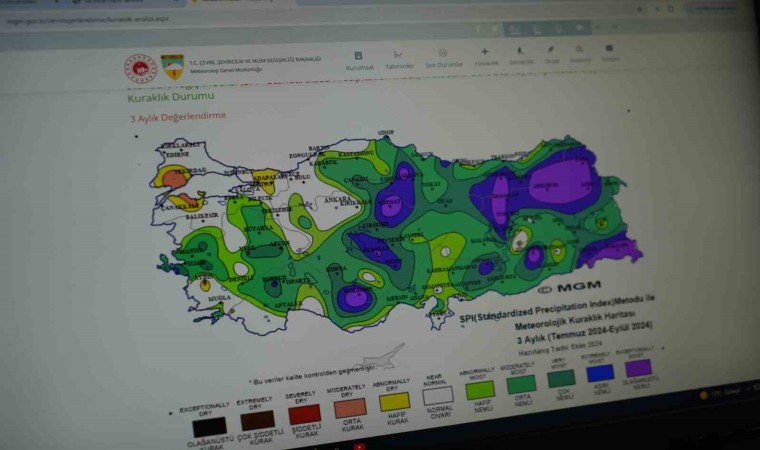
Task: Click the blue Aşırı Nemli legend swatch
Action: 599,373
